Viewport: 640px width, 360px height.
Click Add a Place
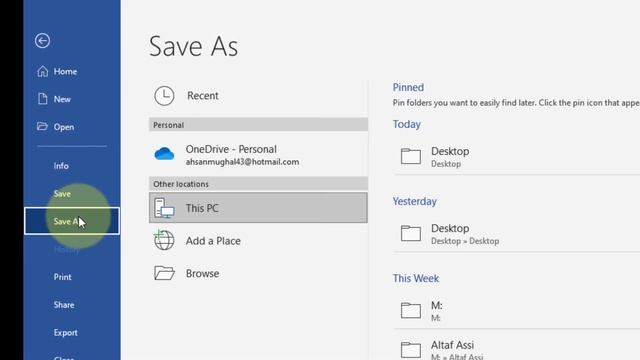pos(258,241)
